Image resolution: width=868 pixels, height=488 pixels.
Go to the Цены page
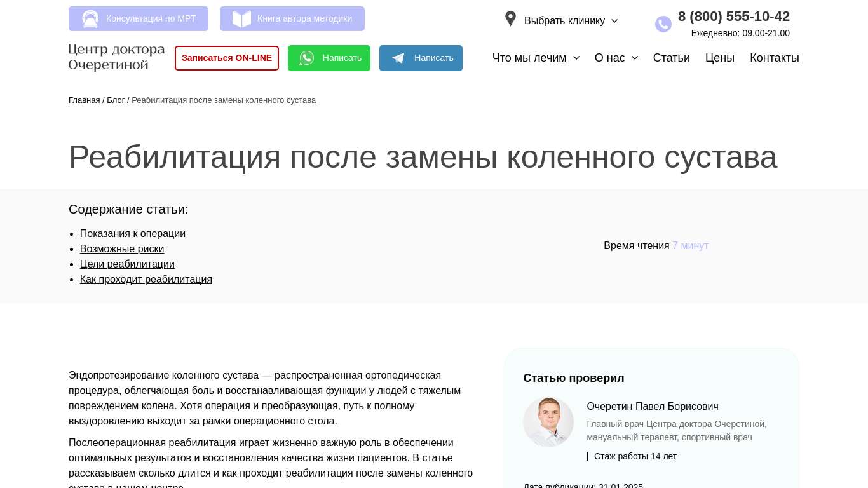pyautogui.click(x=719, y=58)
